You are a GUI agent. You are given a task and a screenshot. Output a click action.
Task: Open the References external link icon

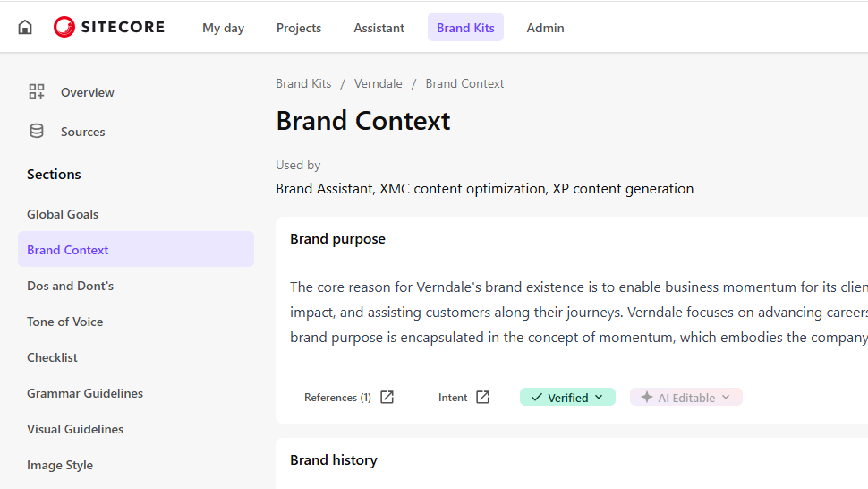[x=387, y=397]
